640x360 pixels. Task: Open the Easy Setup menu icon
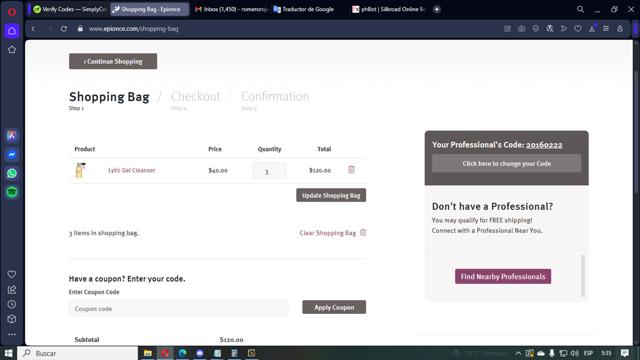tap(606, 29)
